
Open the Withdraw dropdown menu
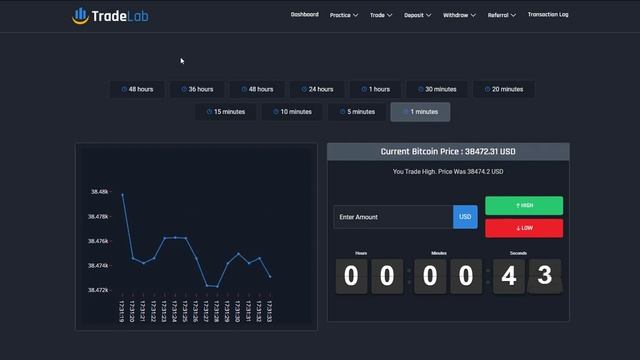tap(459, 15)
